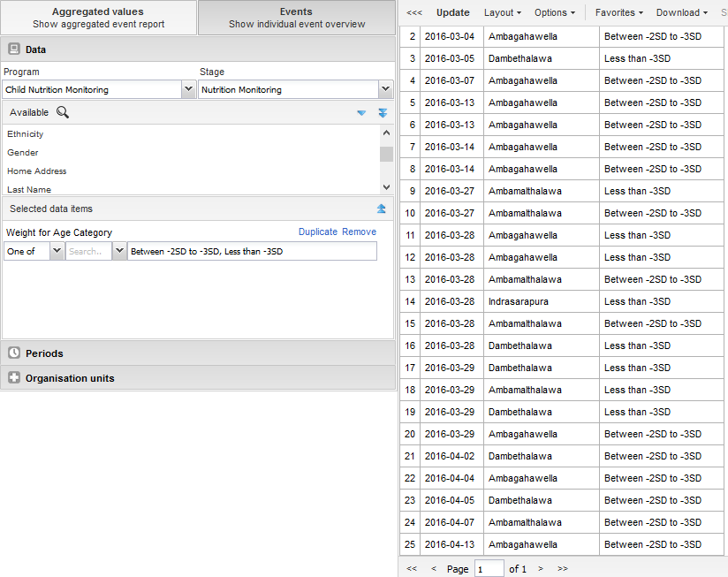Go to the previous page of results
This screenshot has width=728, height=577.
pyautogui.click(x=434, y=569)
